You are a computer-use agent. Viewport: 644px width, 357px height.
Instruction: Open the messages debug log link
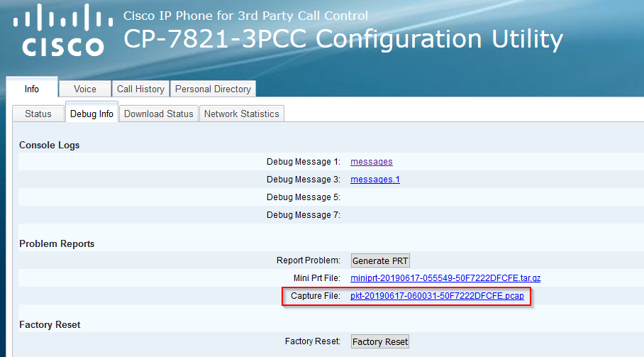[x=371, y=162]
